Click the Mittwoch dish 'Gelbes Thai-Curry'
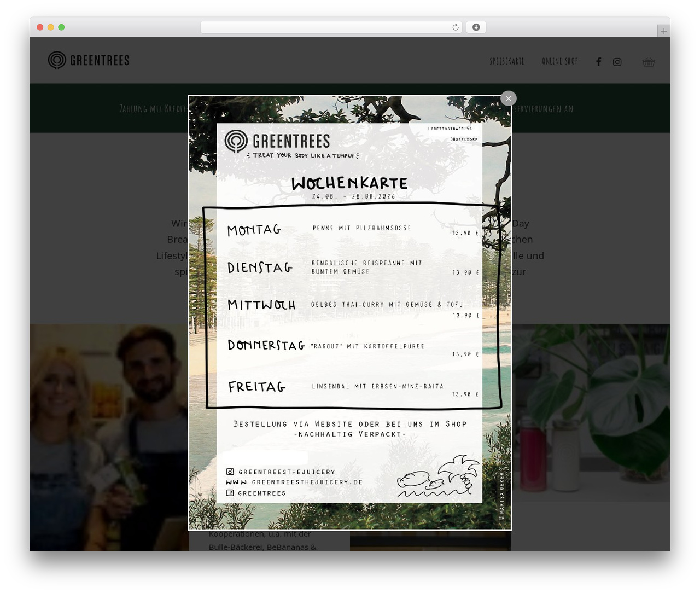This screenshot has height=593, width=700. point(387,304)
